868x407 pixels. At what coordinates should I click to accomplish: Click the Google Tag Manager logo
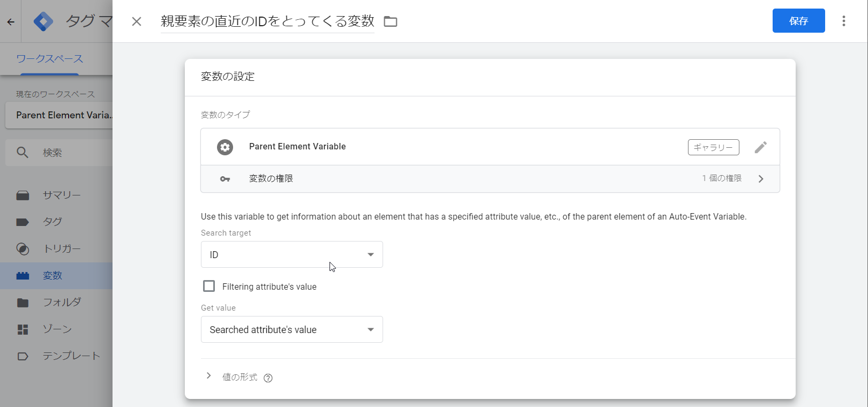coord(43,21)
